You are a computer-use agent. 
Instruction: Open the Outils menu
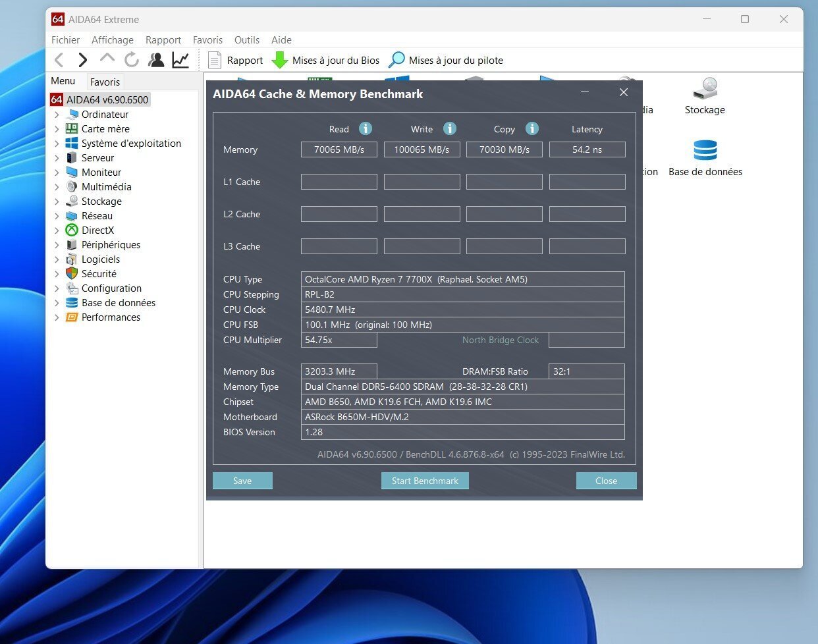[246, 40]
